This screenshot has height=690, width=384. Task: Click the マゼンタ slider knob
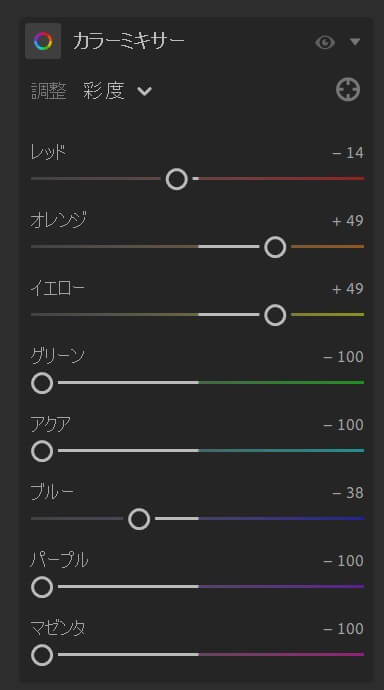click(x=42, y=655)
